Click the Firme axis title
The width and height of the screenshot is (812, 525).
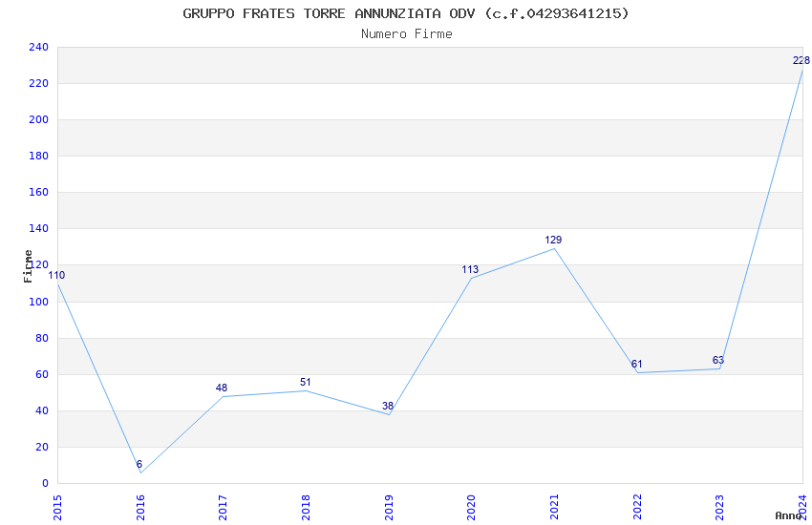28,266
